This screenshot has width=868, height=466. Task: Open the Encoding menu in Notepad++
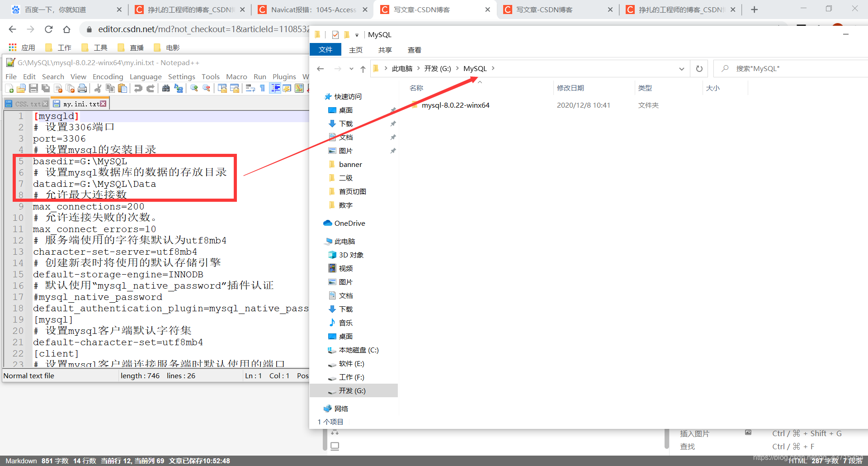(x=108, y=76)
